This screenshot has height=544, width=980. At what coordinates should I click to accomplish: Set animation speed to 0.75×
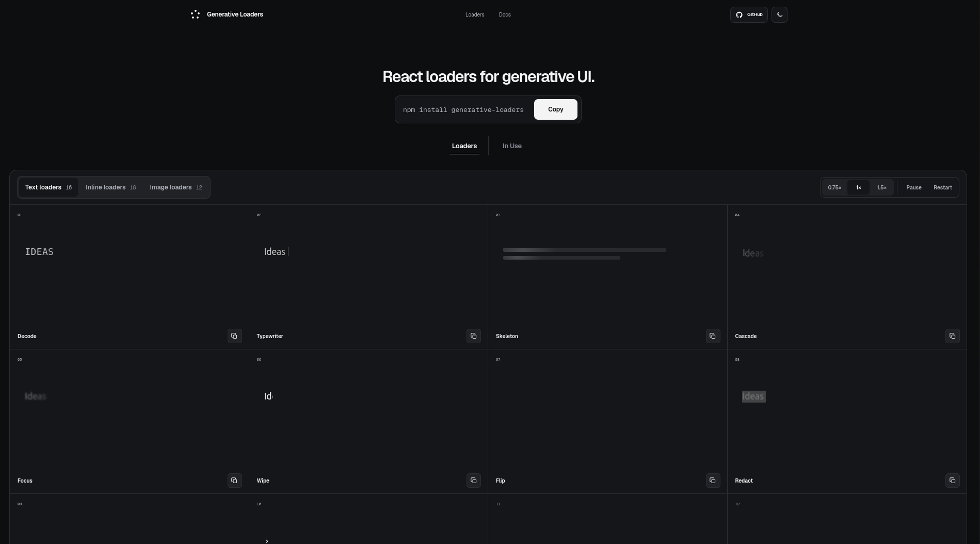[834, 187]
